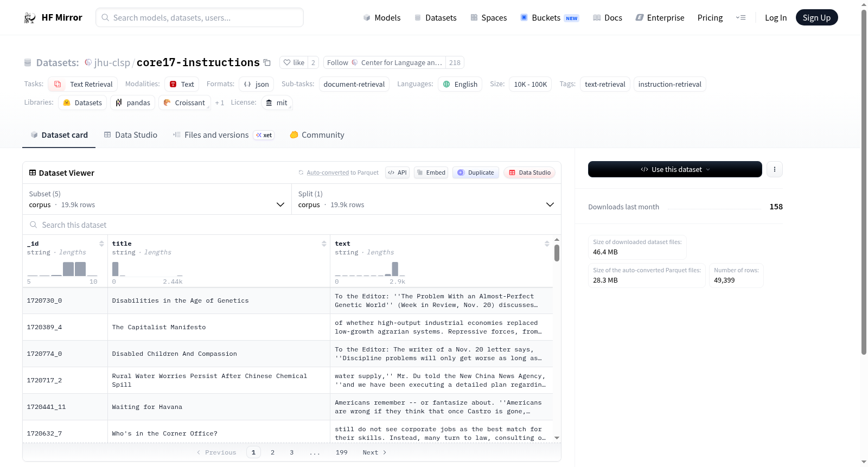Screen dimensions: 868x467
Task: Click the HF Mirror logo icon
Action: [x=30, y=18]
